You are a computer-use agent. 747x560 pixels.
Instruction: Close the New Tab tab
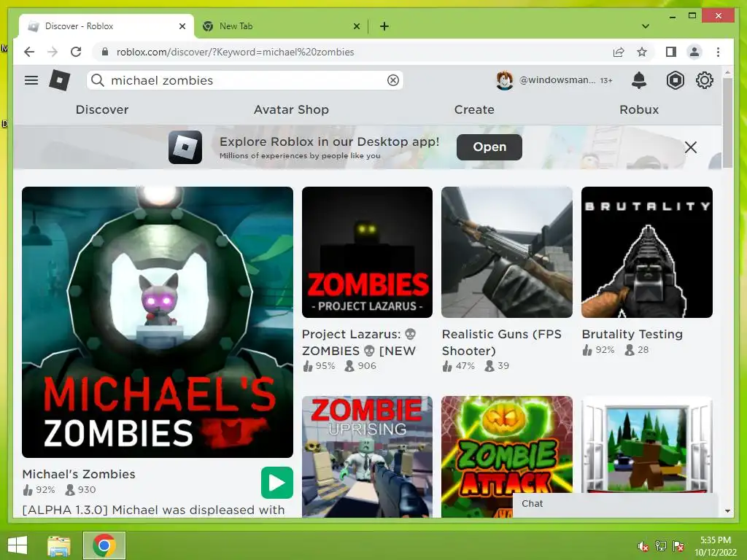point(356,26)
